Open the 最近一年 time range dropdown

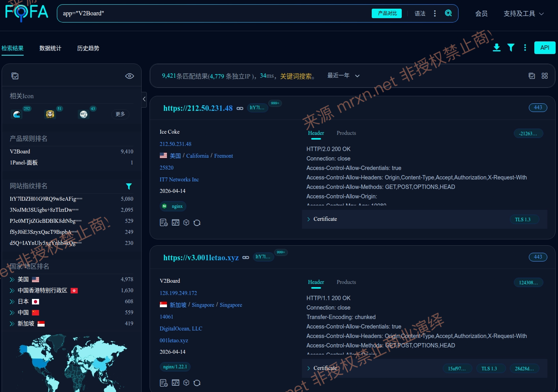[x=343, y=75]
